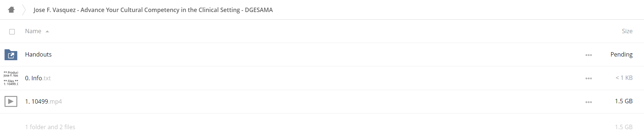Click the Pending size for Handouts
This screenshot has height=139, width=644.
[x=621, y=54]
